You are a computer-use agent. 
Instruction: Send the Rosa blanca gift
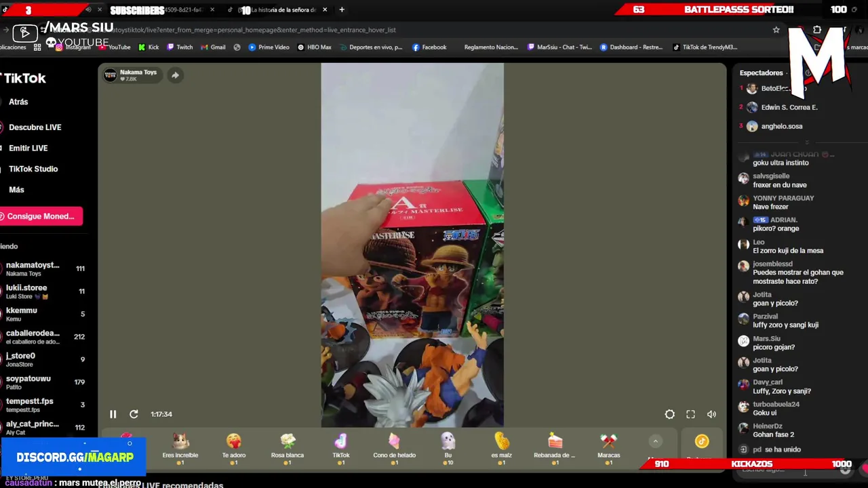(288, 449)
